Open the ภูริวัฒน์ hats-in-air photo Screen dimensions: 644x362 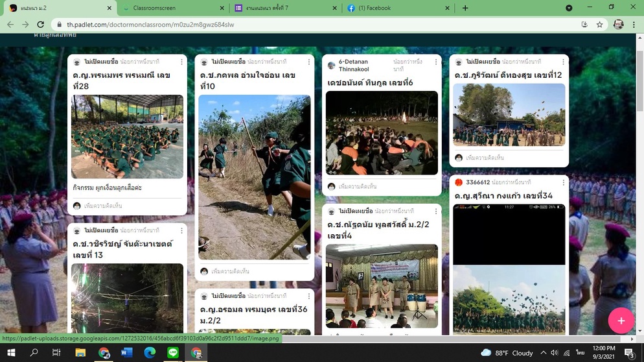click(509, 115)
